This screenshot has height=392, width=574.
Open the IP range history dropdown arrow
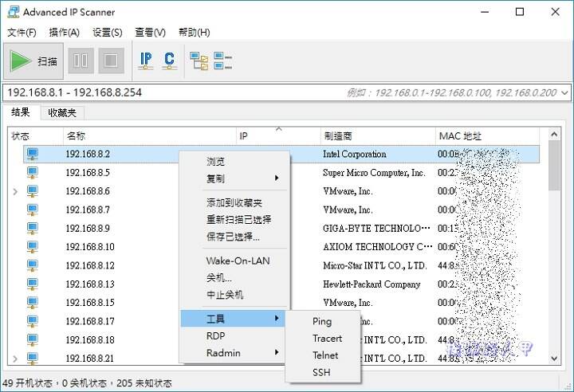pos(564,93)
